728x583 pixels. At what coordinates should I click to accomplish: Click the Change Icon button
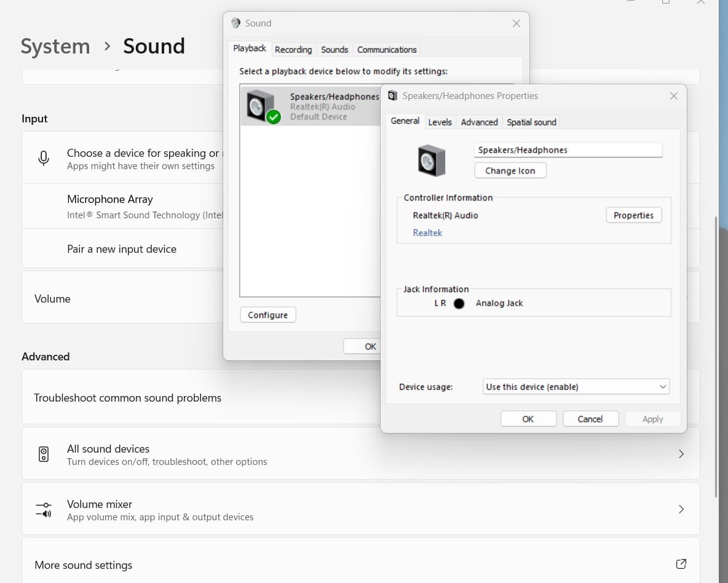point(510,171)
